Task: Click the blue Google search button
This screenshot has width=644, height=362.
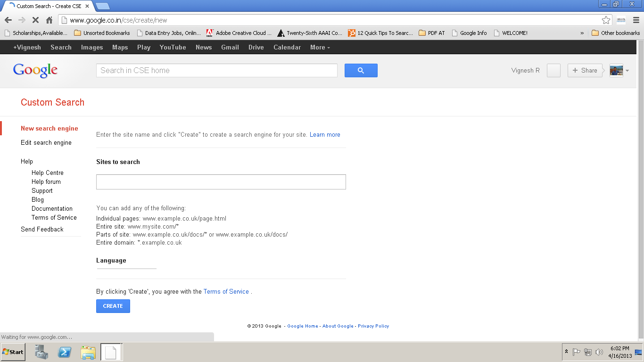Action: [x=361, y=70]
